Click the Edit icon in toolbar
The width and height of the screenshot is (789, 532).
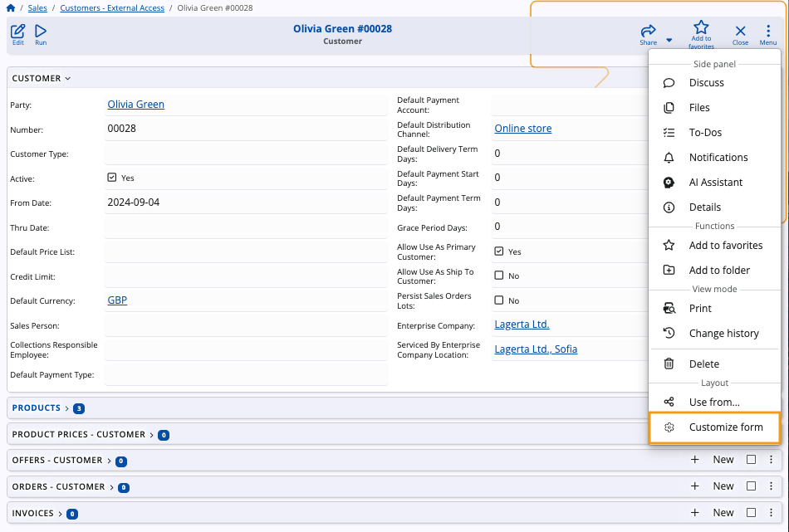17,32
